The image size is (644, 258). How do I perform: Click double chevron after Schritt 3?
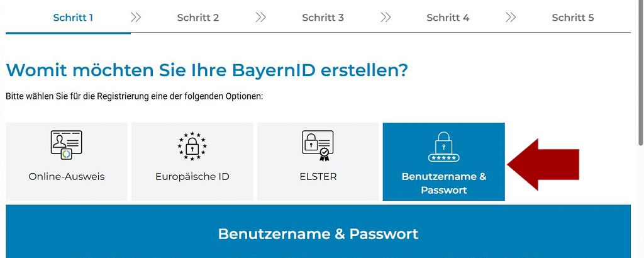coord(386,18)
